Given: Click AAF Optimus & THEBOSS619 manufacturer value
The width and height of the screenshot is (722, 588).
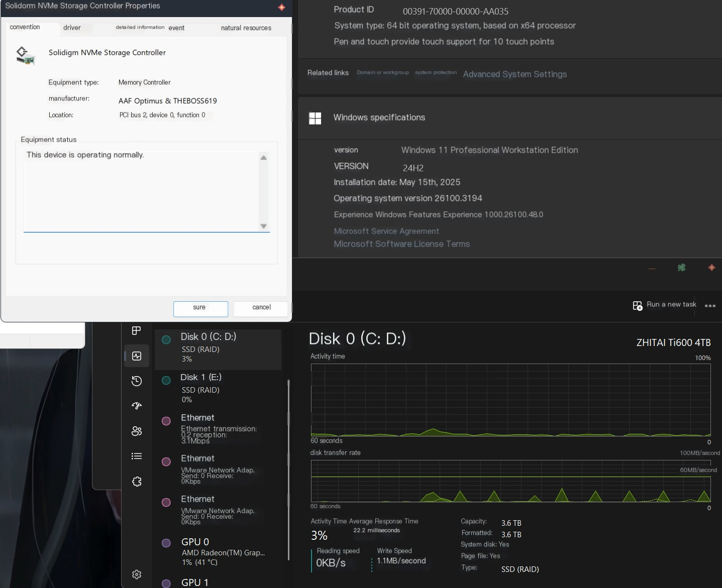Looking at the screenshot, I should coord(168,101).
